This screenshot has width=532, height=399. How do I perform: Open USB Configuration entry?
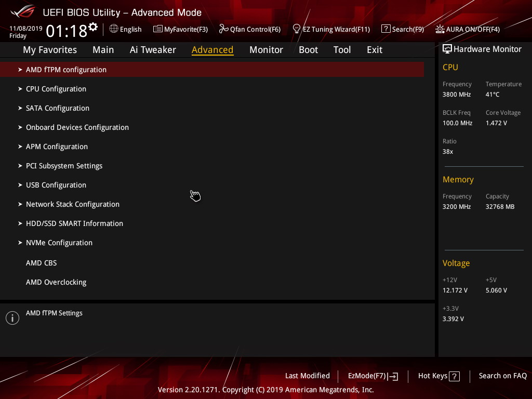coord(56,185)
